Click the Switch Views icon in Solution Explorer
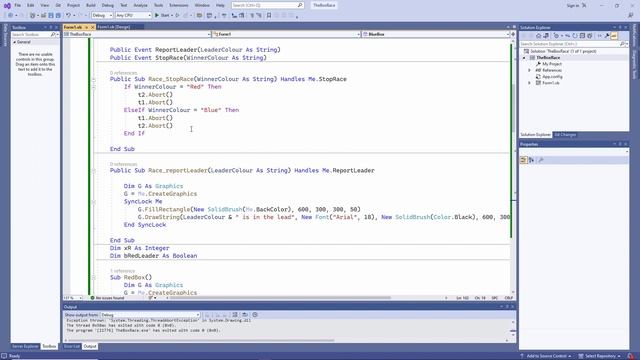Image resolution: width=640 pixels, height=360 pixels. (x=546, y=36)
